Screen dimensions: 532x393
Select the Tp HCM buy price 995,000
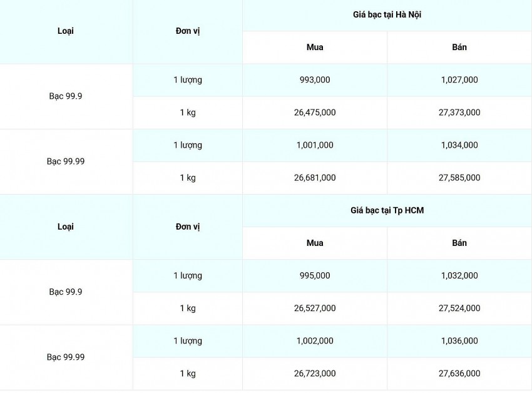[x=315, y=275]
